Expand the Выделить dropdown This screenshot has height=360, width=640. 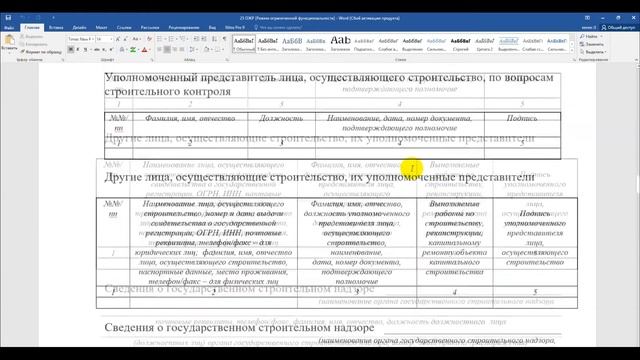point(605,52)
